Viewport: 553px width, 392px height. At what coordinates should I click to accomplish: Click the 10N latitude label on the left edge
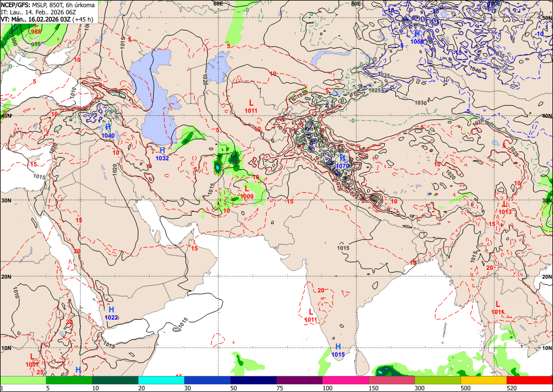[x=6, y=348]
